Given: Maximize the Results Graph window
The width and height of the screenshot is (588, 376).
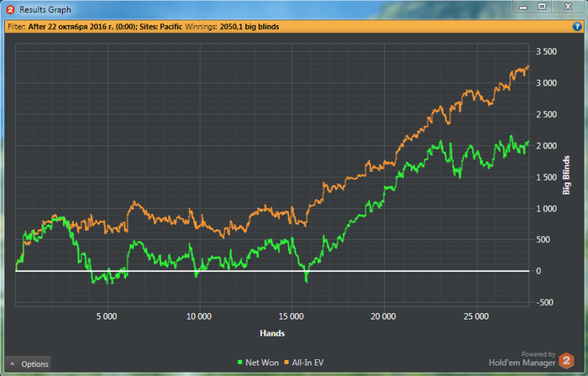Looking at the screenshot, I should coord(542,7).
